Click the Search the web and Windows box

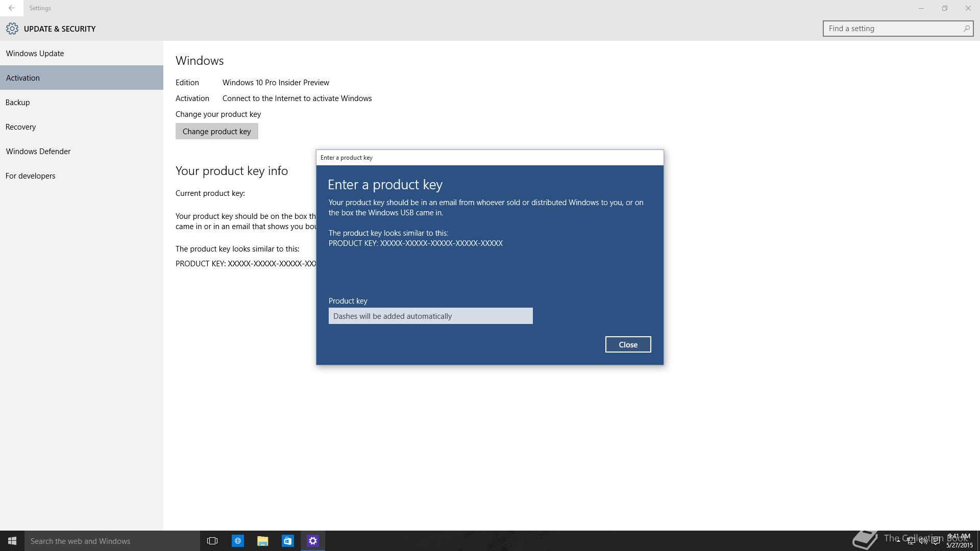(x=112, y=541)
